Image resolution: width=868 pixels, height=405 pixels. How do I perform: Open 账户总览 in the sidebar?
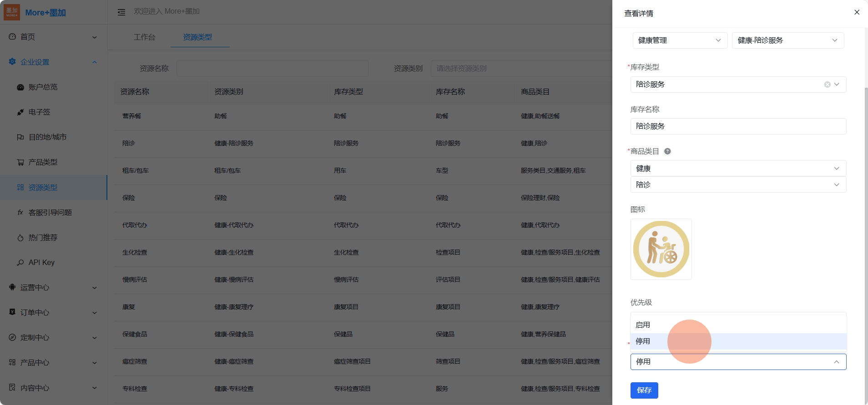point(43,87)
